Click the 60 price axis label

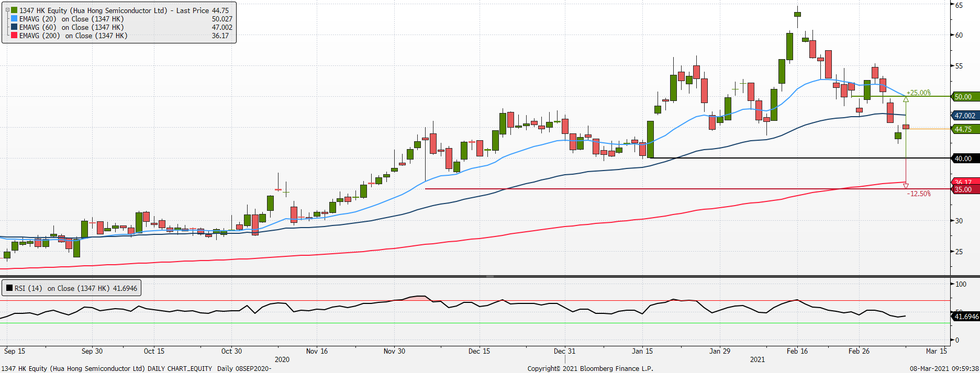click(959, 35)
